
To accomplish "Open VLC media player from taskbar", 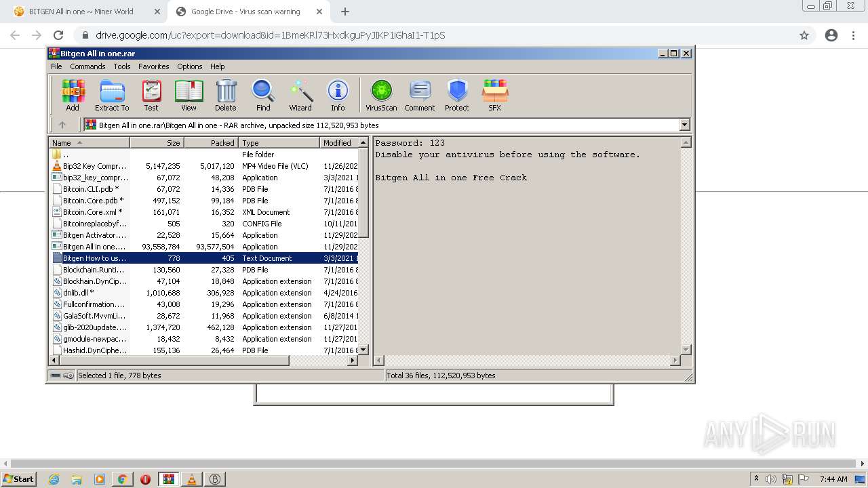I will pyautogui.click(x=192, y=479).
